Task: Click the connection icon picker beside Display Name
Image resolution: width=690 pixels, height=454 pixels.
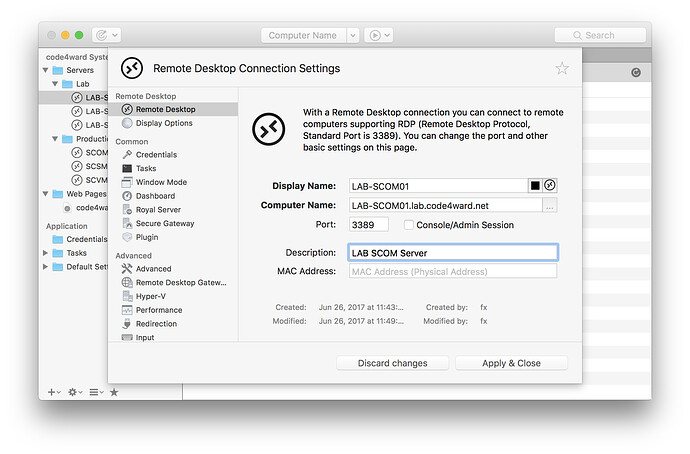Action: coord(550,185)
